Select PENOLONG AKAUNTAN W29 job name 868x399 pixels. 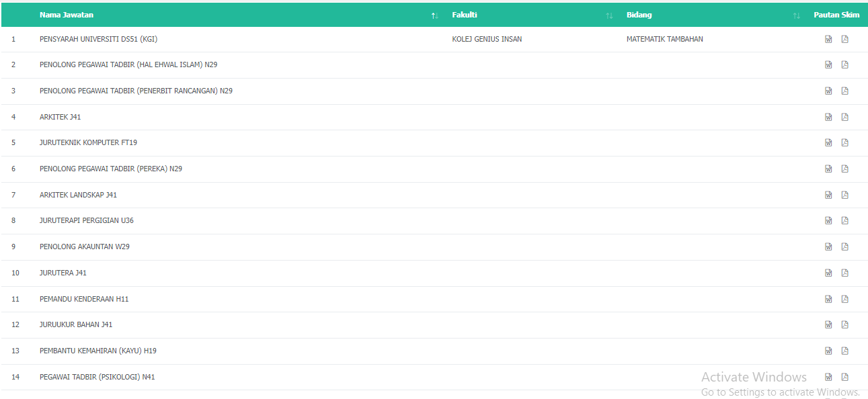pyautogui.click(x=85, y=247)
